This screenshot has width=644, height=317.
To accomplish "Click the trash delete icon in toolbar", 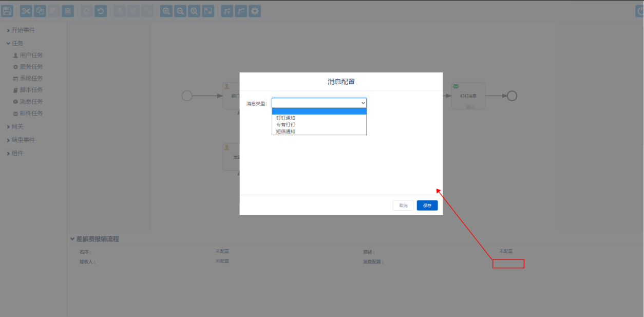I will point(68,11).
